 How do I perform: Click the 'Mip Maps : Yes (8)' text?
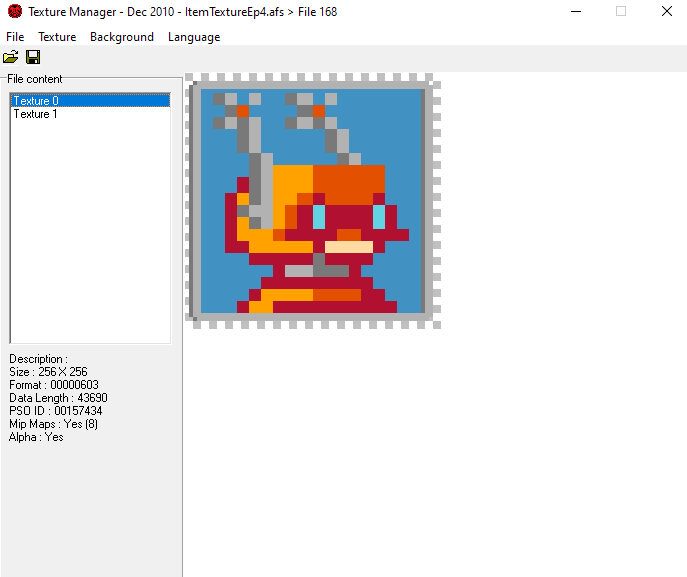(x=53, y=424)
